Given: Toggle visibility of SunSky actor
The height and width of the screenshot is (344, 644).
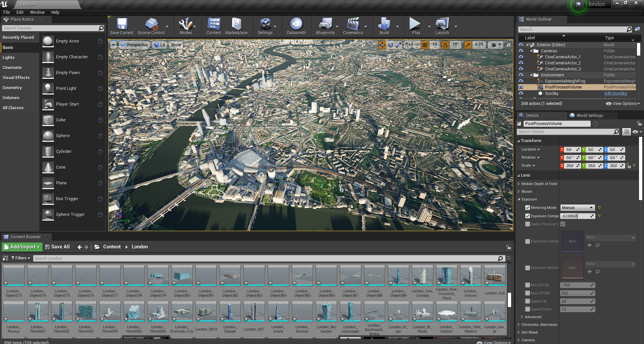Looking at the screenshot, I should tap(521, 94).
